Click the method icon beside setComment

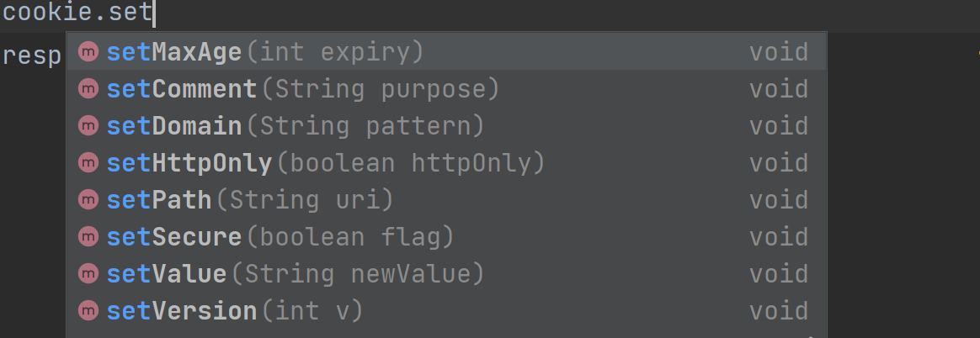coord(88,89)
